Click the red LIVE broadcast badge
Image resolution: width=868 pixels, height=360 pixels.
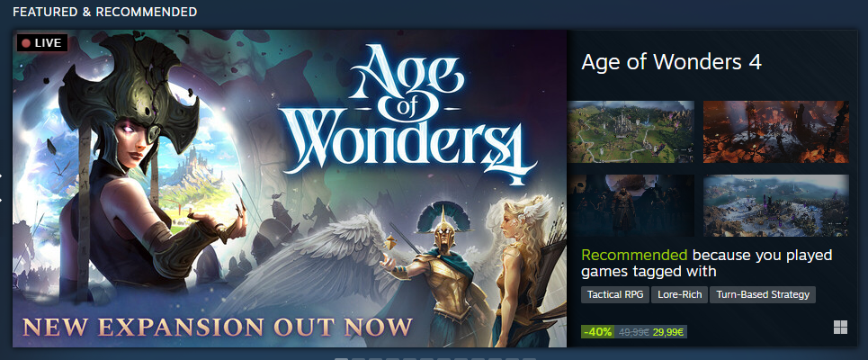[42, 42]
